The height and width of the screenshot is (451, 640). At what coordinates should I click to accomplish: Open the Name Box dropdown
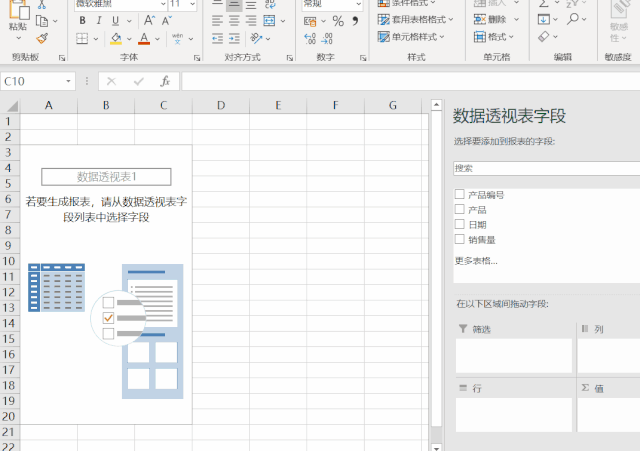(x=68, y=81)
